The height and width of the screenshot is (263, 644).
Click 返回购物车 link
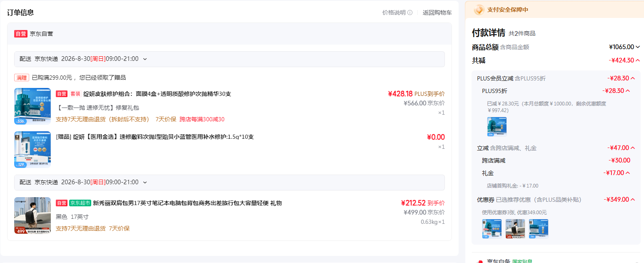(x=437, y=13)
